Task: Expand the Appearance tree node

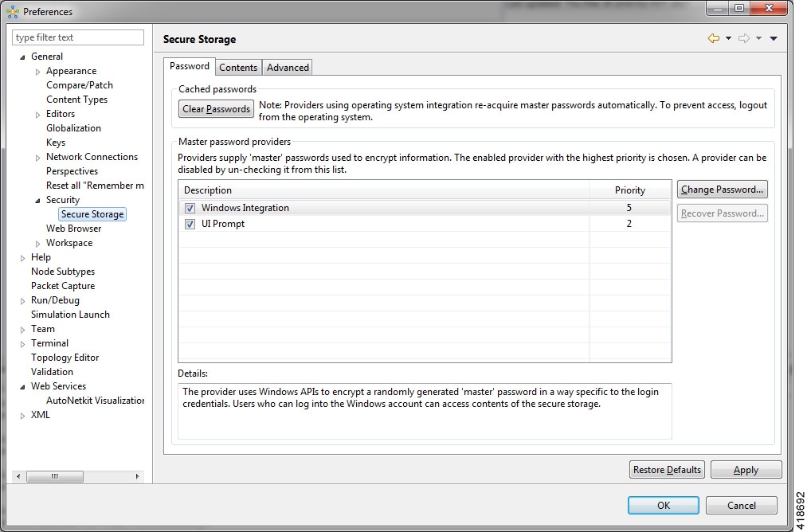Action: [37, 72]
